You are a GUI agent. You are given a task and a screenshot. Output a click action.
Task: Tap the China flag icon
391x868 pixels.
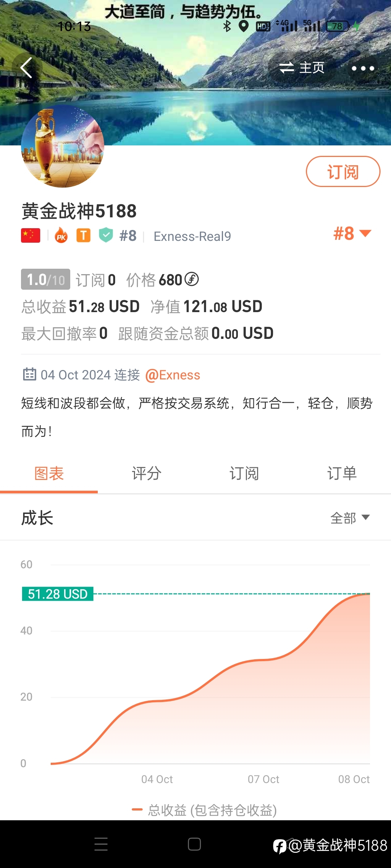coord(30,235)
